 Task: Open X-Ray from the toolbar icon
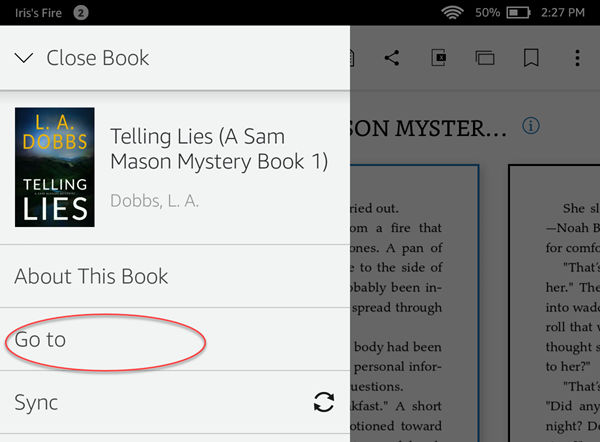click(x=439, y=58)
